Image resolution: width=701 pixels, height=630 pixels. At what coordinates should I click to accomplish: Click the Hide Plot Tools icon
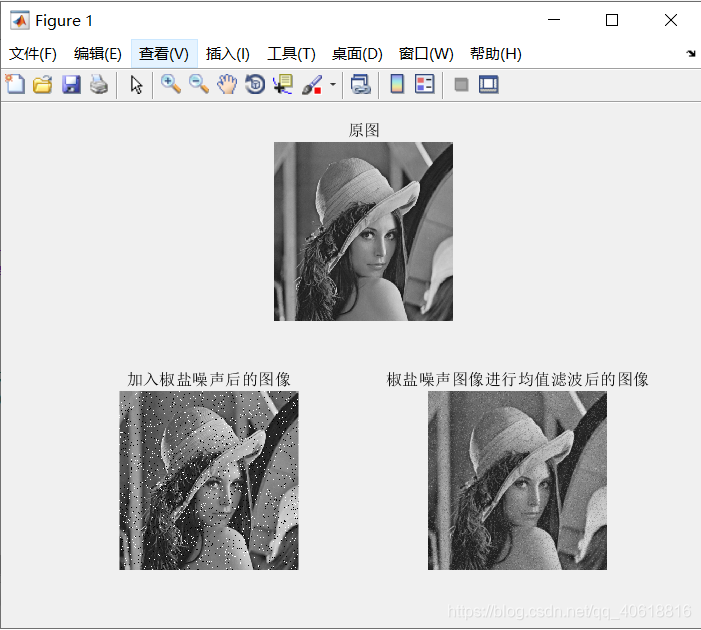pos(461,84)
